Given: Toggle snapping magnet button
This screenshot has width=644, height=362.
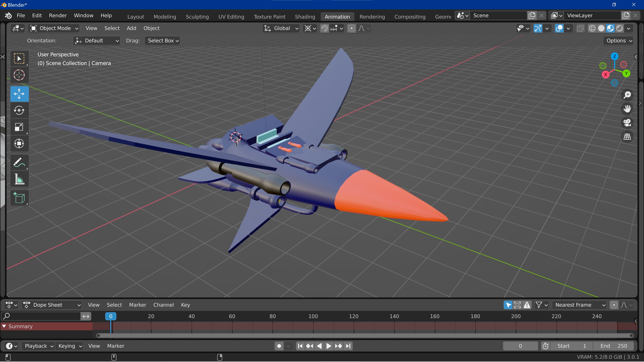Looking at the screenshot, I should pyautogui.click(x=324, y=28).
